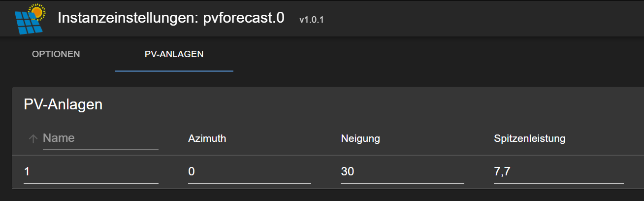Click the underline beneath the 7,7 value

559,183
